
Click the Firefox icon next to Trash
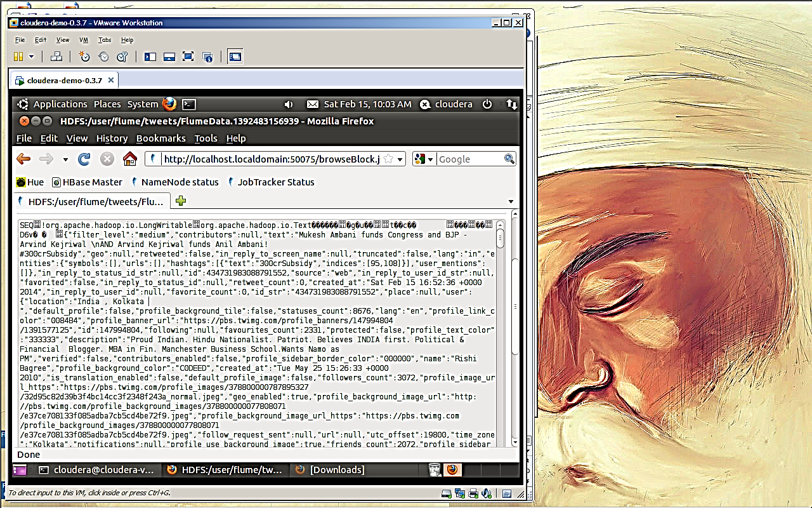click(x=452, y=470)
